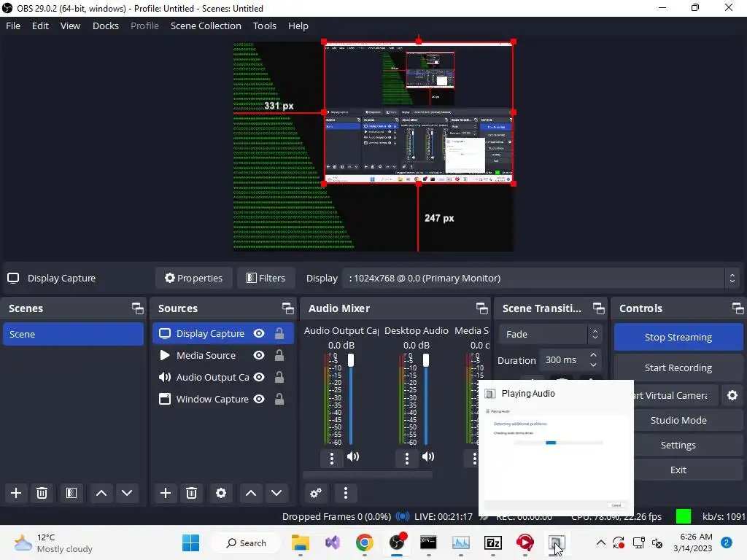Adjust Audio Output Capture volume slider
747x560 pixels.
click(x=351, y=399)
